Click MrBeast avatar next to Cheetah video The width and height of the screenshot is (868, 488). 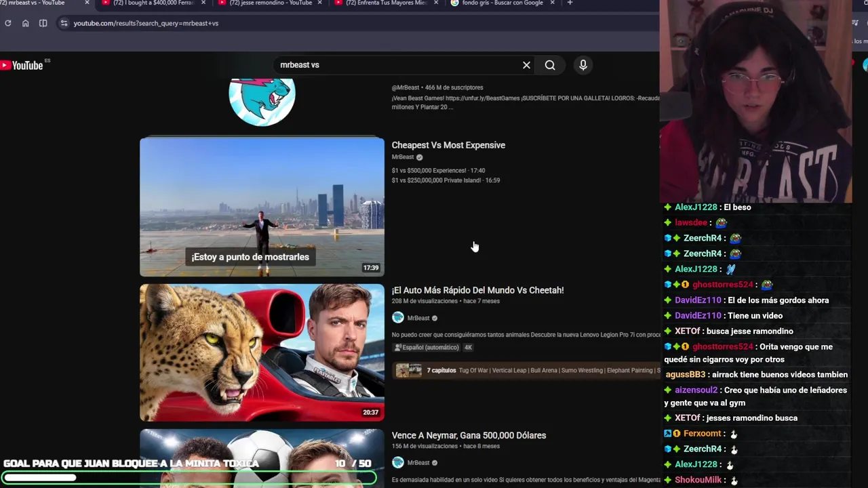coord(398,318)
